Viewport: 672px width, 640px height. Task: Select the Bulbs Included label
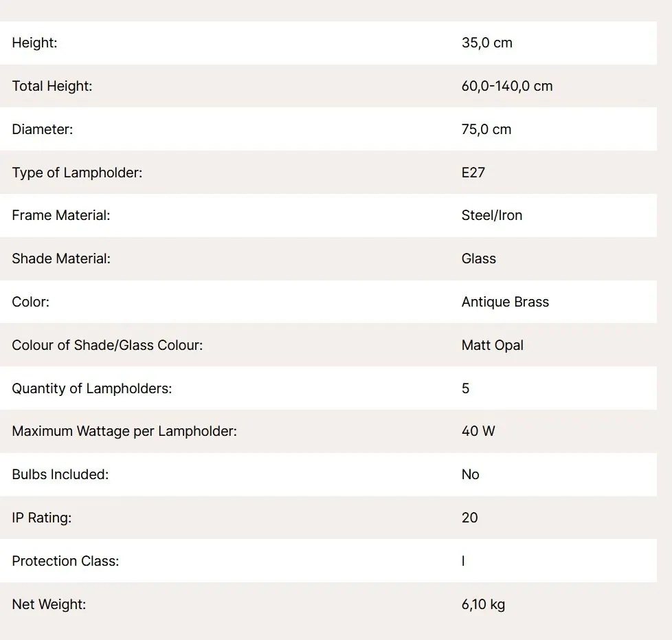pos(60,474)
